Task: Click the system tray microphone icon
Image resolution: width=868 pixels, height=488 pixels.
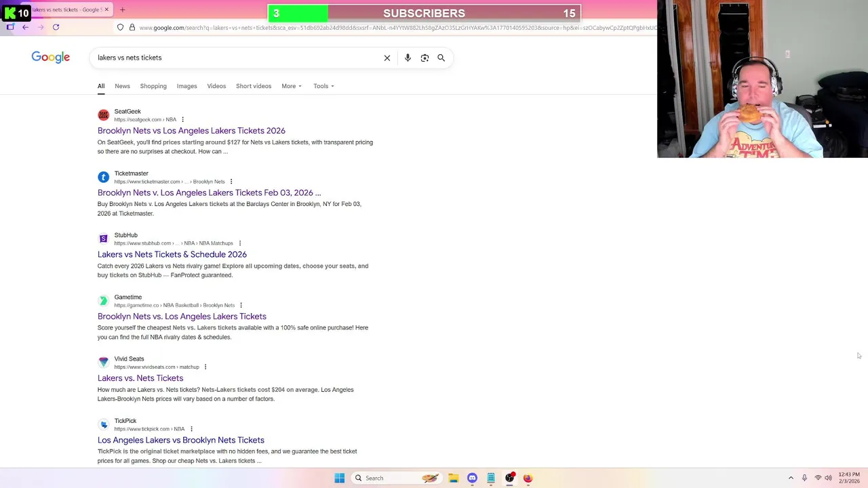Action: point(804,478)
